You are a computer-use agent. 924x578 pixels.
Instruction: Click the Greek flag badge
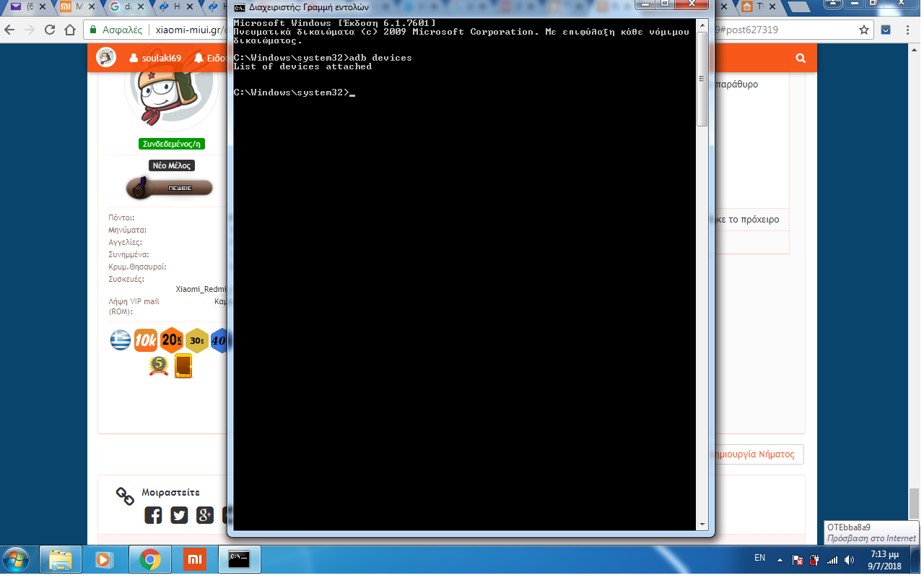coord(121,340)
